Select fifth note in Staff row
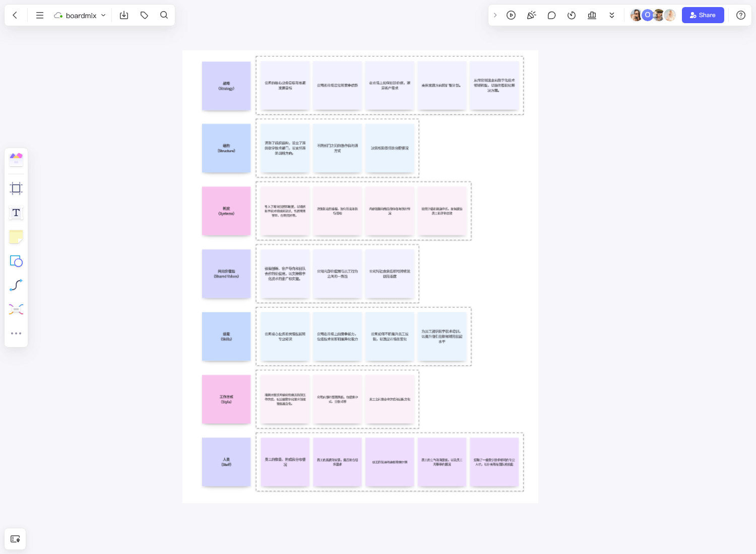The width and height of the screenshot is (756, 554). (494, 462)
